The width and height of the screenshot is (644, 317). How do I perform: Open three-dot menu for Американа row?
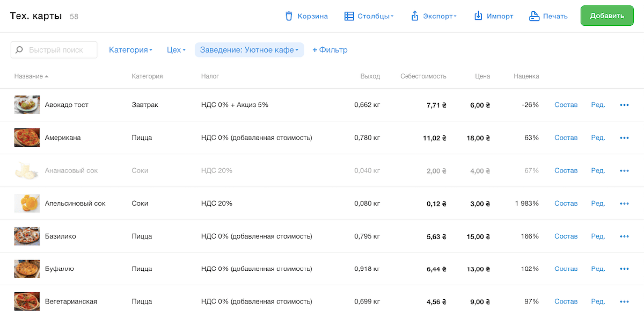[x=624, y=138]
